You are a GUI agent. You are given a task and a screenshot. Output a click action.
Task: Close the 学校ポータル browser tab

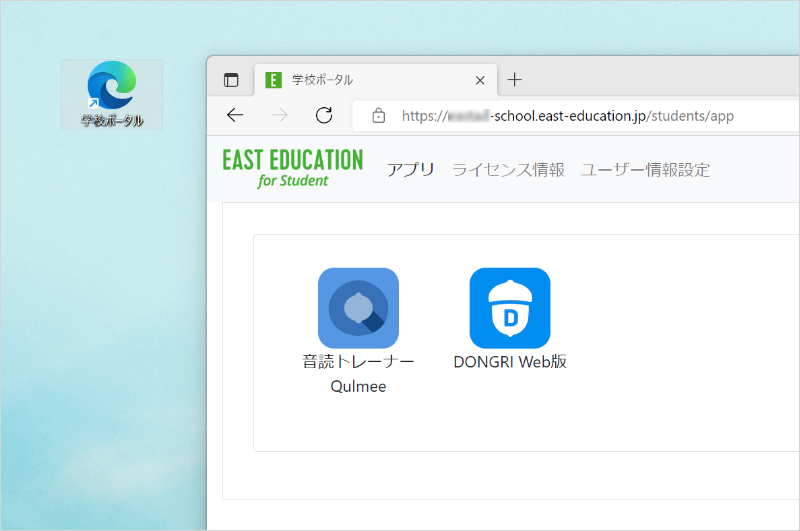480,80
